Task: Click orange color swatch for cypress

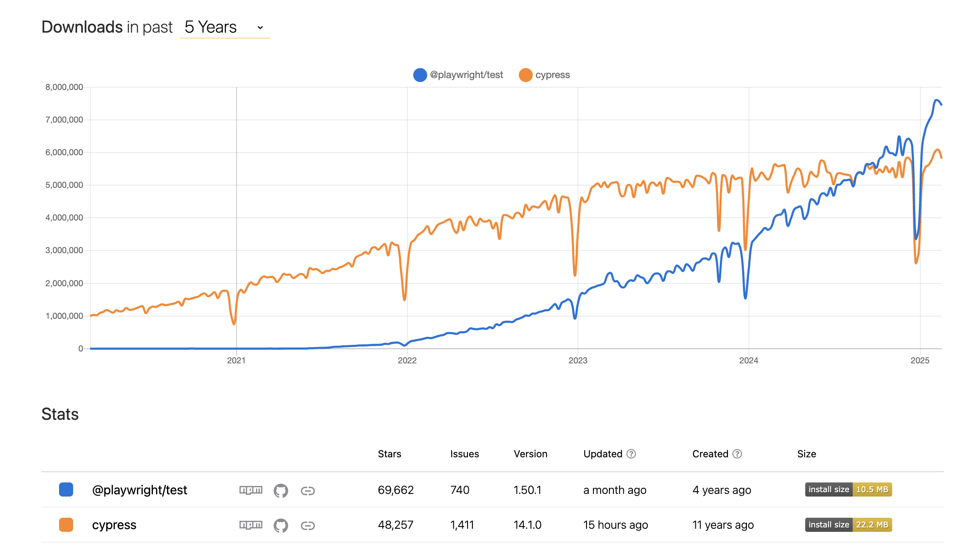Action: click(66, 525)
